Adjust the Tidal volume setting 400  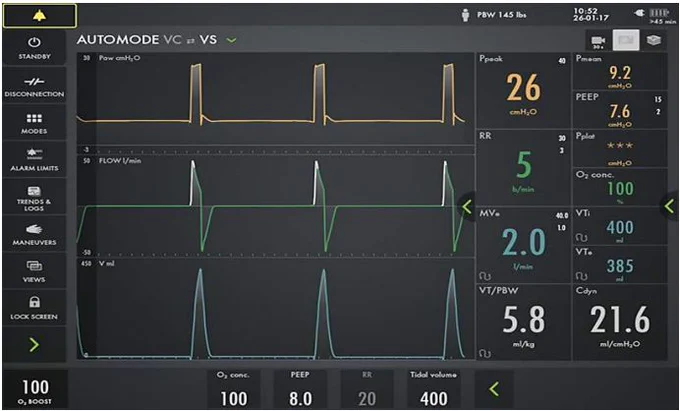[434, 390]
